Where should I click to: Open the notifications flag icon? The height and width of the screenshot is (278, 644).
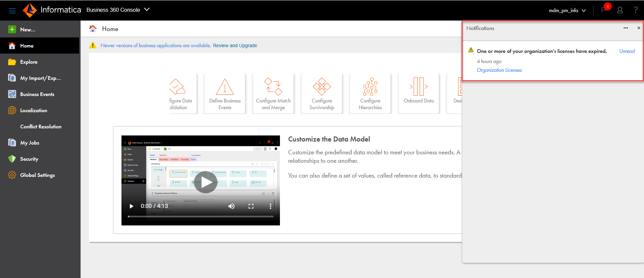(604, 10)
